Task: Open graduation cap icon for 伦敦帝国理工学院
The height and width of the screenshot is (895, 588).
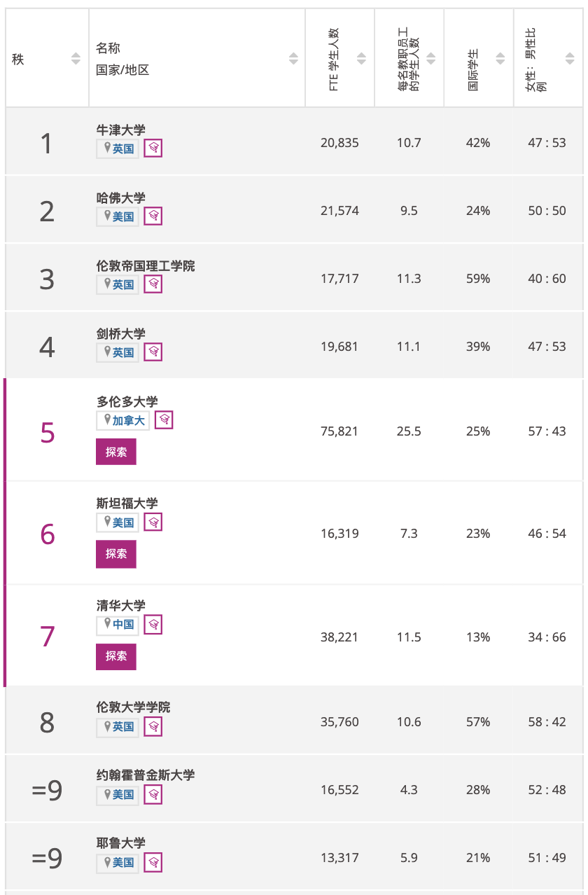Action: point(153,284)
